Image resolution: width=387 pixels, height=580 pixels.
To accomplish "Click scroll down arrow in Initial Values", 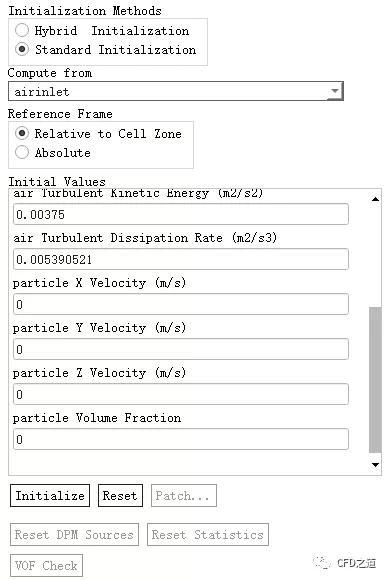I will click(x=375, y=465).
